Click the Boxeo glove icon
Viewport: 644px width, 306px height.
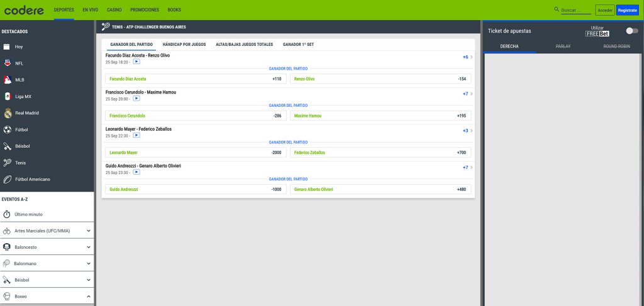(6, 296)
